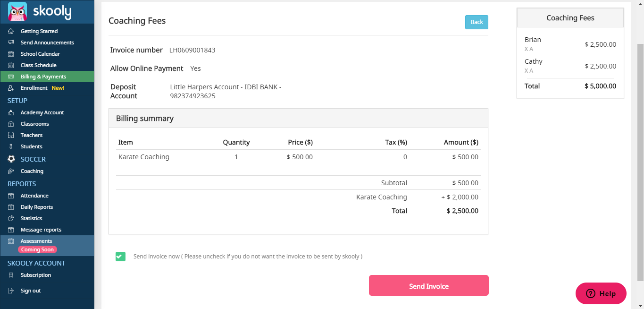644x309 pixels.
Task: Click the Assessments icon
Action: point(11,241)
